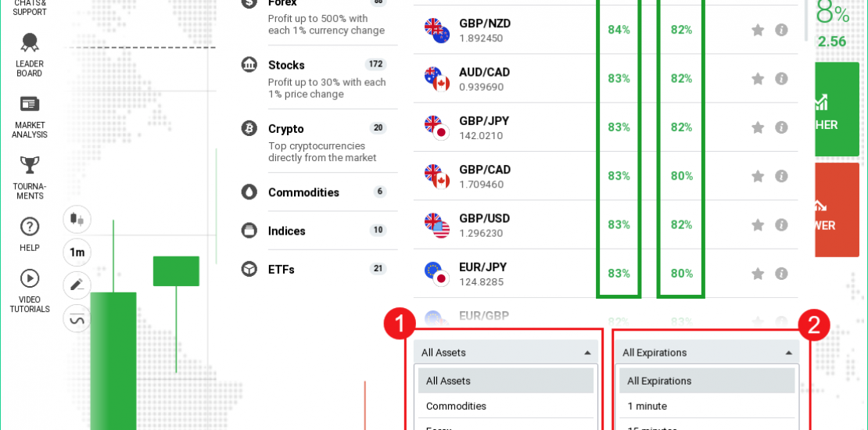Click the candlestick chart type icon

coord(77,219)
